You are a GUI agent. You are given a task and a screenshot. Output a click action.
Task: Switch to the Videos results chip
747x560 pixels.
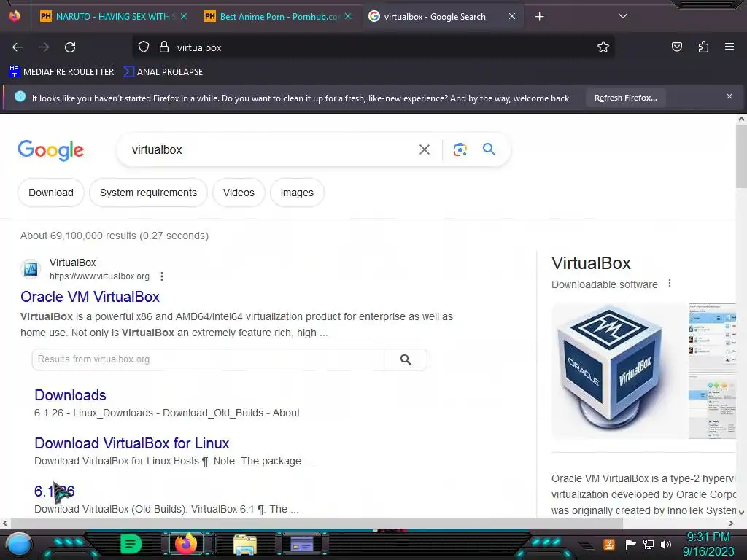pyautogui.click(x=239, y=192)
